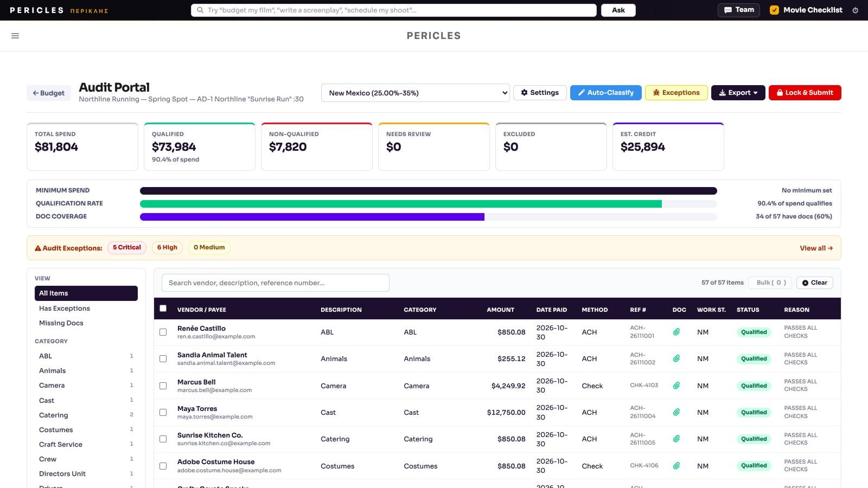Click the Ask button
This screenshot has height=488, width=868.
tap(618, 10)
